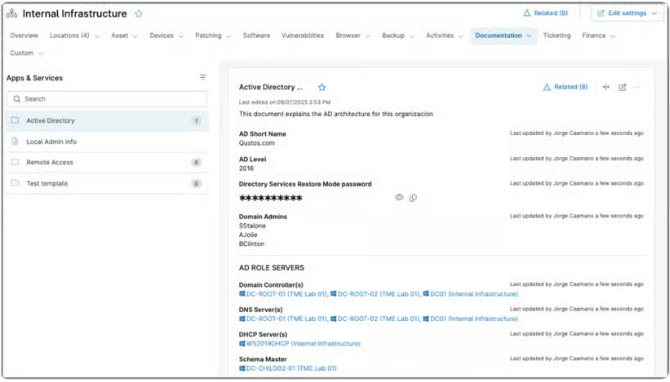The width and height of the screenshot is (670, 382).
Task: Open the Vulnerabilities tab
Action: tap(303, 35)
